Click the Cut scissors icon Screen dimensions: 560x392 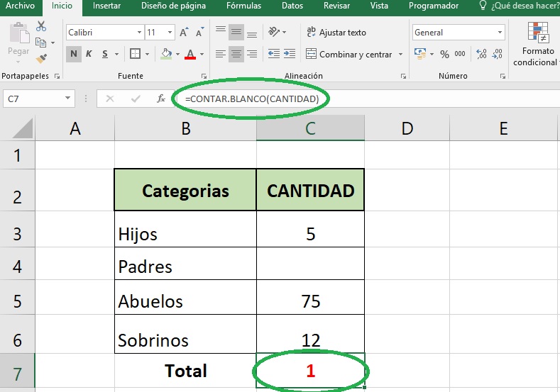tap(41, 26)
